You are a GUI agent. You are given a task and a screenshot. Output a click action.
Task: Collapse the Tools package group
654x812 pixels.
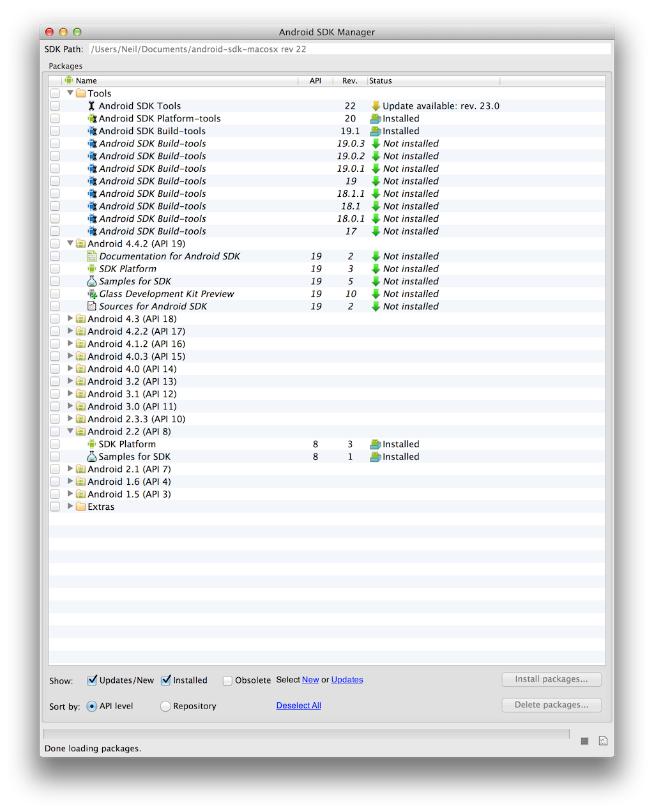coord(70,93)
